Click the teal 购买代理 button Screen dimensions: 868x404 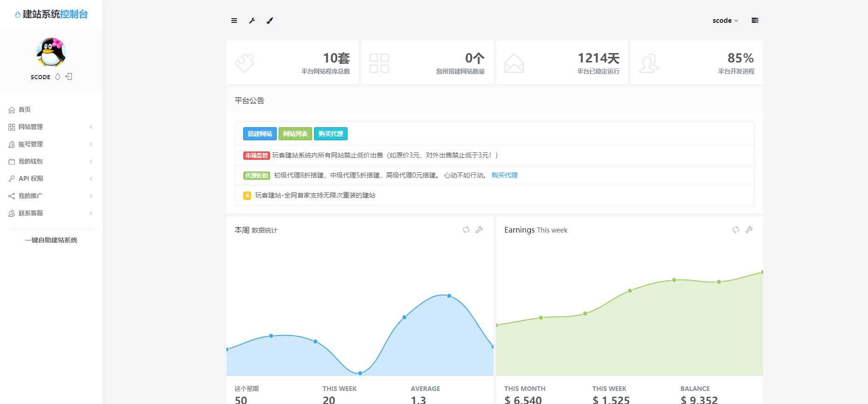click(331, 134)
